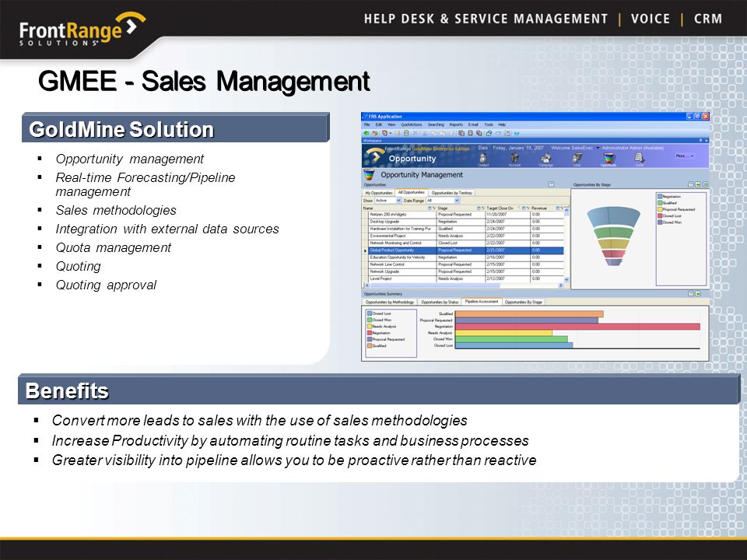Click the Needs Analysis swatch in pipeline legend

click(x=369, y=326)
